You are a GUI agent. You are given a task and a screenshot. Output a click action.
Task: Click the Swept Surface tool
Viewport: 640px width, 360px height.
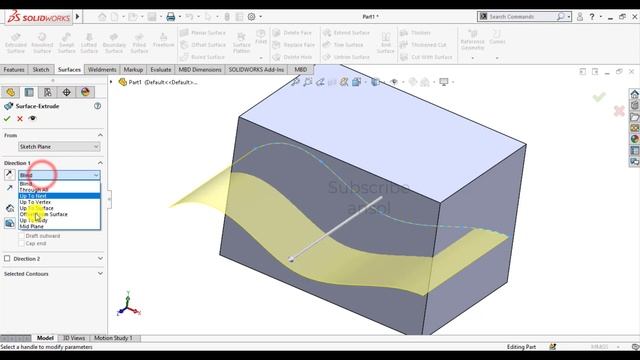[67, 42]
